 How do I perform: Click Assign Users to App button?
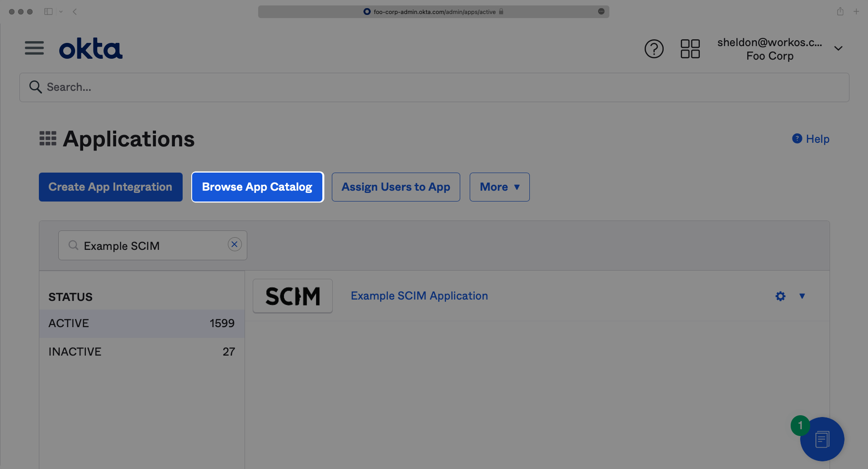point(396,187)
